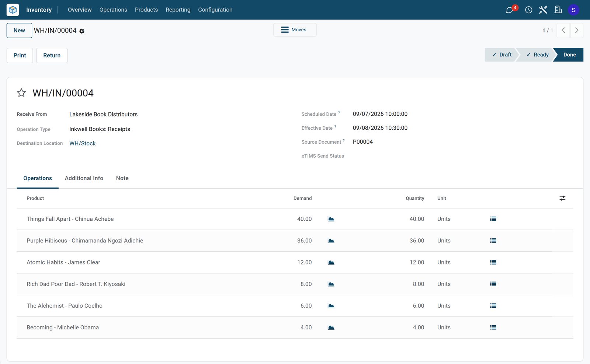The height and width of the screenshot is (364, 590).
Task: Select the Operations tab in the form
Action: point(38,178)
